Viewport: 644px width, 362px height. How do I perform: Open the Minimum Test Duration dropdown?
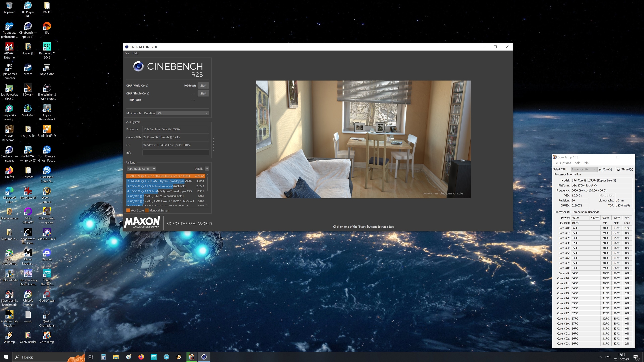183,113
